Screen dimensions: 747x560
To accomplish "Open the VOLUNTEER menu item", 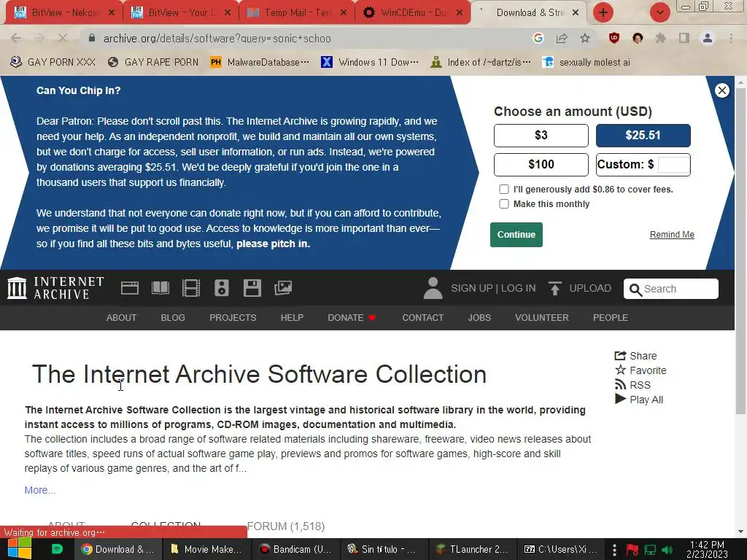I will coord(542,318).
